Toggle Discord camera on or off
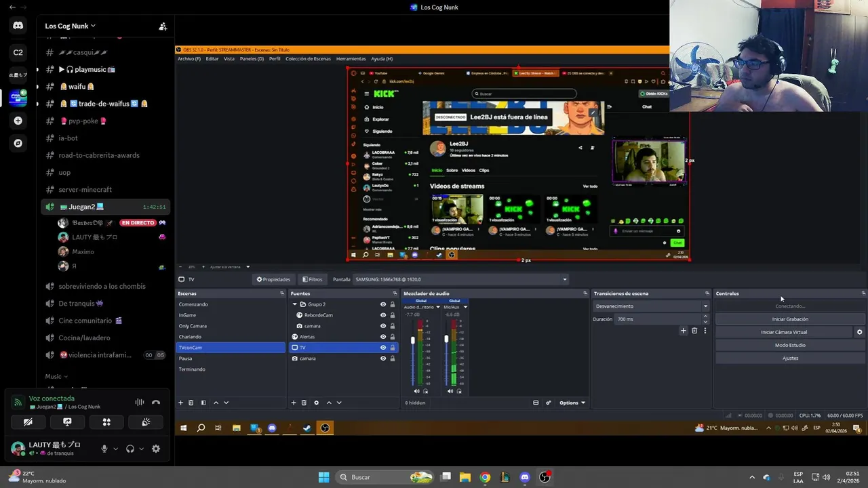868x488 pixels. point(28,422)
